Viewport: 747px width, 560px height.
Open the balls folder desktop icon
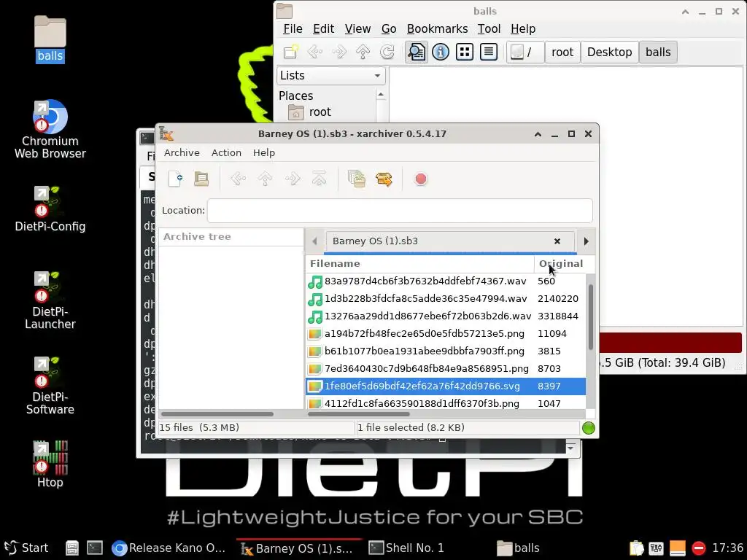(50, 39)
